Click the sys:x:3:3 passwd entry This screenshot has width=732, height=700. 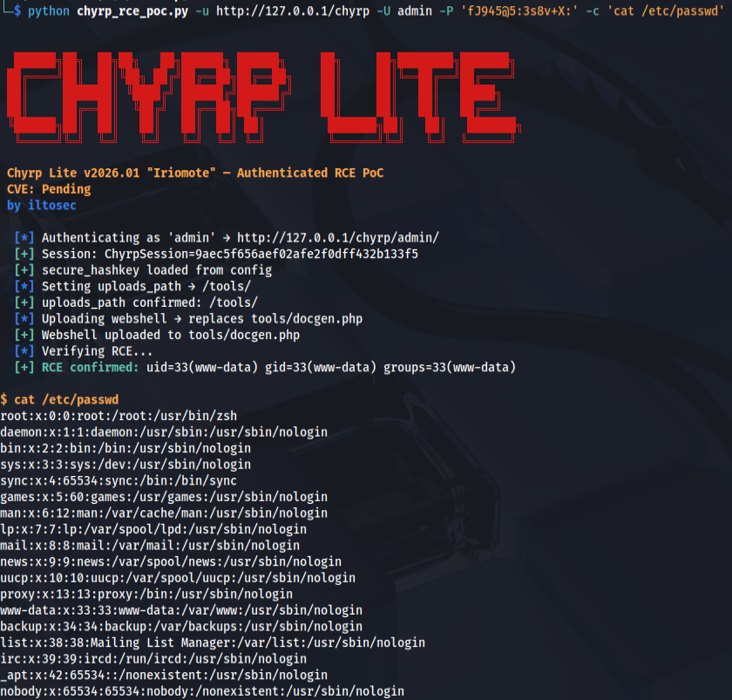click(x=125, y=465)
